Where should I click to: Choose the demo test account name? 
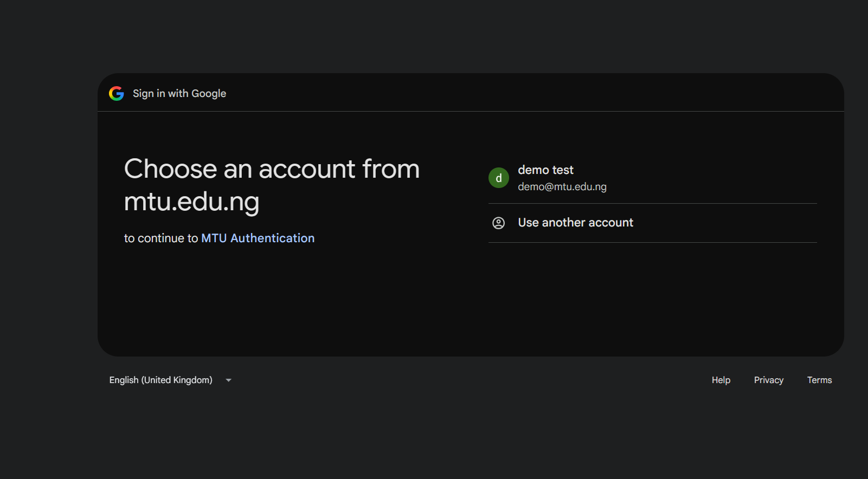[x=545, y=170]
